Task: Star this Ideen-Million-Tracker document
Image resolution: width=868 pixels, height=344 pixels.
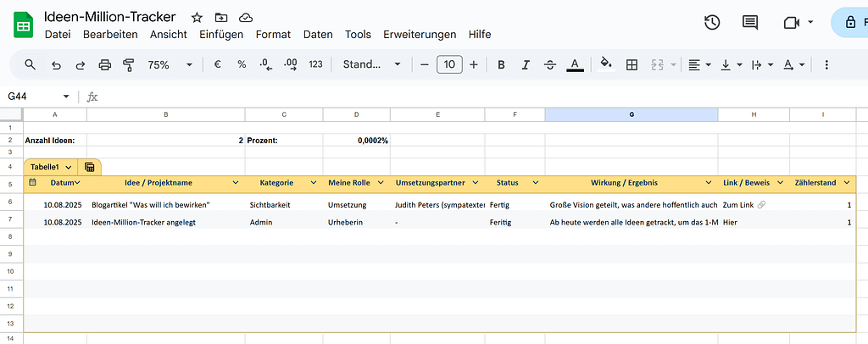Action: [197, 17]
